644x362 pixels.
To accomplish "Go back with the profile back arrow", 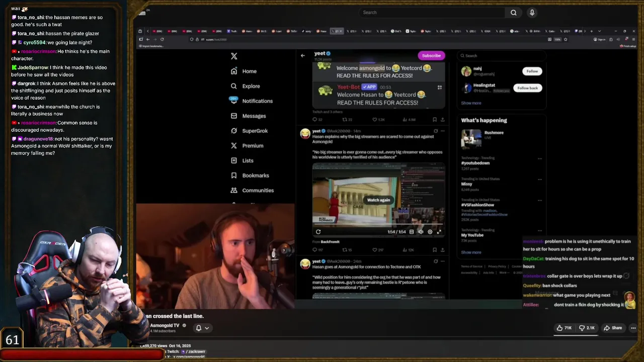I will point(302,55).
